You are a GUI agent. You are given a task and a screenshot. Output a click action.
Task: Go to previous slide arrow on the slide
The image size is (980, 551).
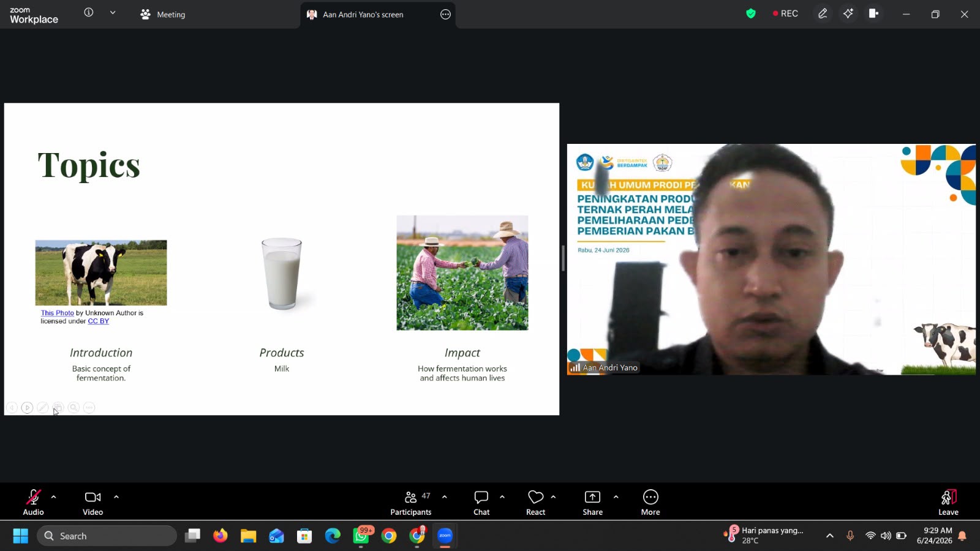coord(12,408)
